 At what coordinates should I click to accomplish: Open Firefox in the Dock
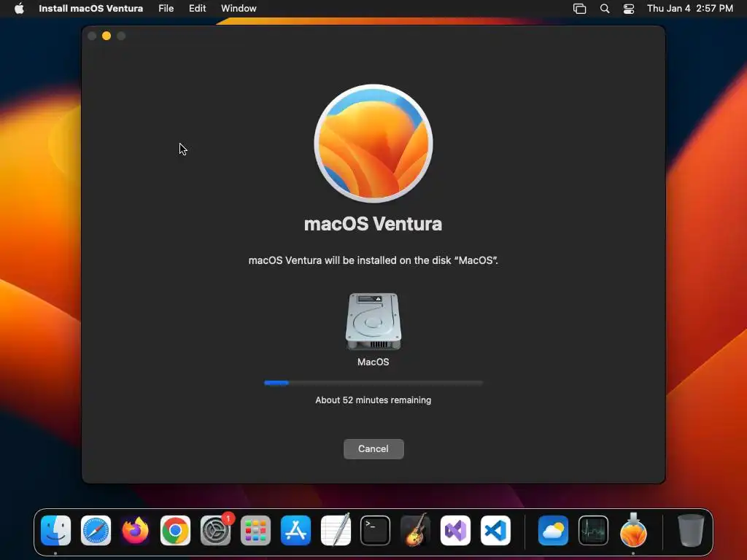[135, 530]
